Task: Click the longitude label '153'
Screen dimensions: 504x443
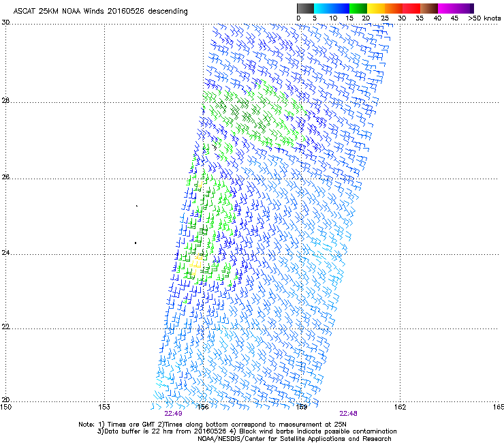Action: pos(104,407)
